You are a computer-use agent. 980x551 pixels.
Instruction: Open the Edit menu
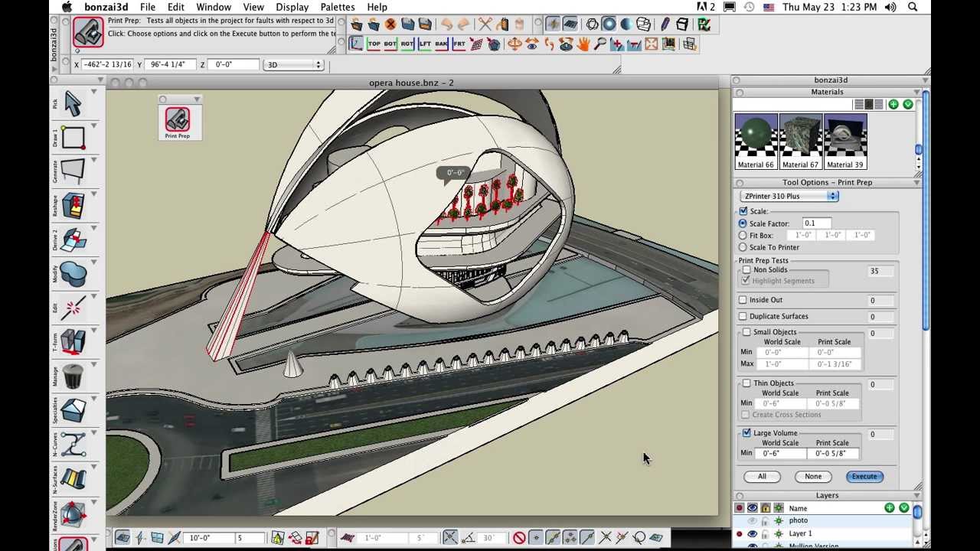tap(176, 7)
